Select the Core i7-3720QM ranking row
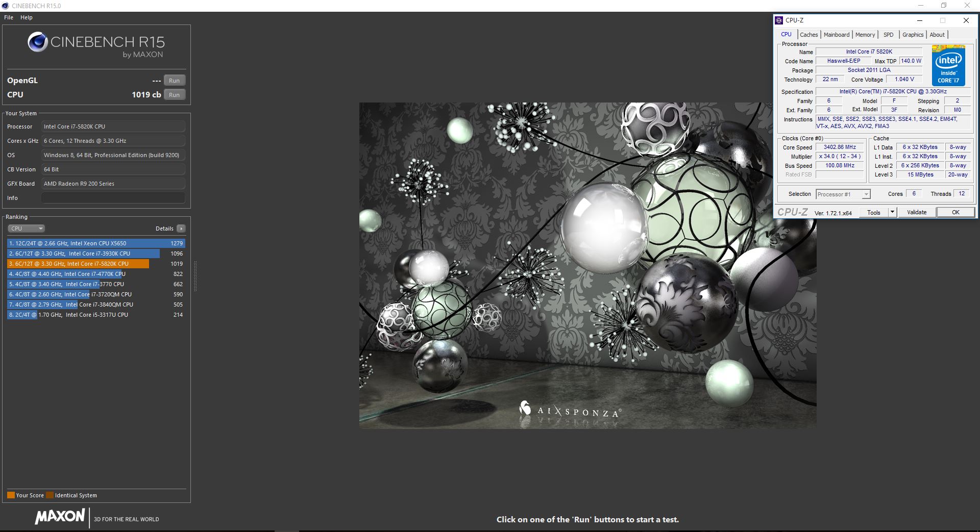The width and height of the screenshot is (980, 532). coord(96,294)
